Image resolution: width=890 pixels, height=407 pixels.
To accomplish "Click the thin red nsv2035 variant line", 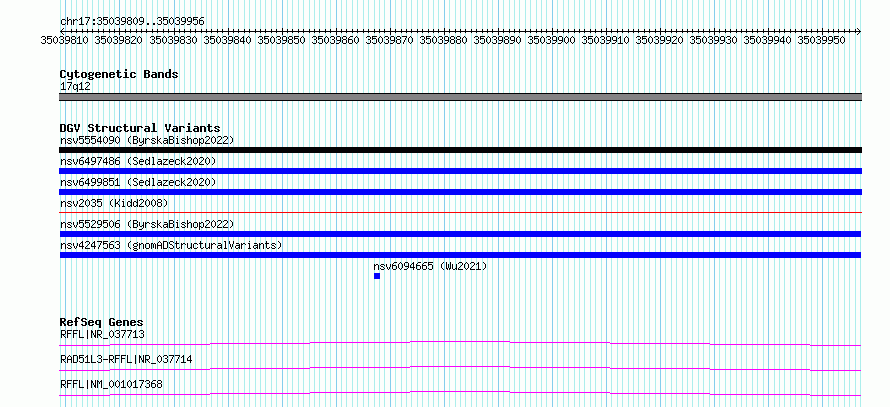I will pos(460,212).
